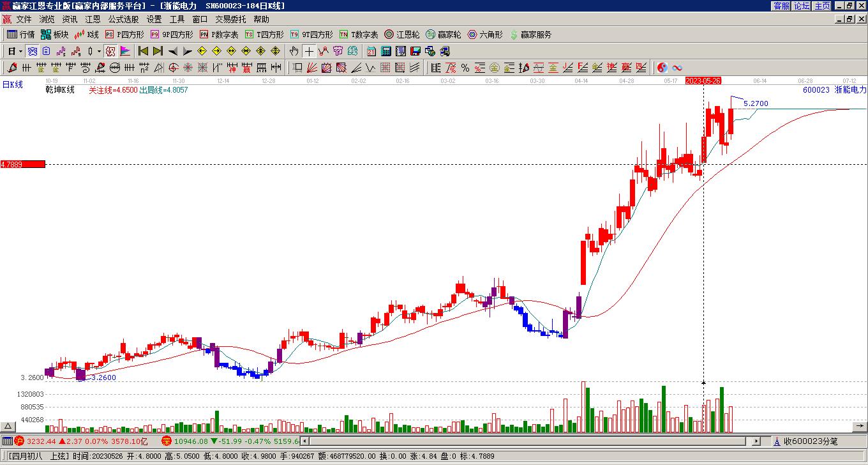
Task: Click the yellow diamond left-arrow icon
Action: [x=202, y=51]
